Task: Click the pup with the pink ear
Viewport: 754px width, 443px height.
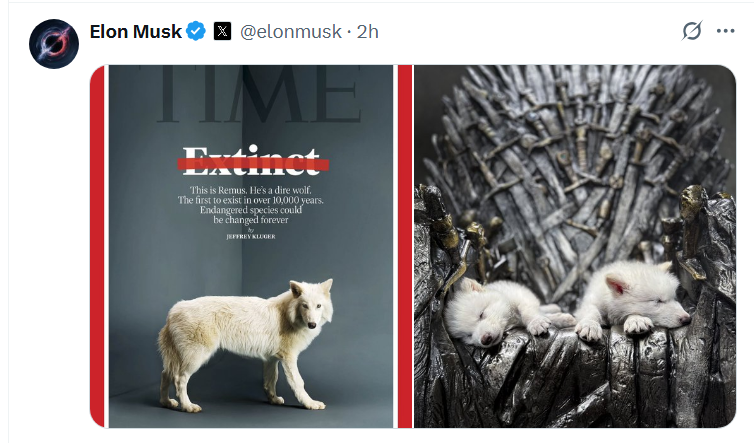Action: (x=632, y=300)
